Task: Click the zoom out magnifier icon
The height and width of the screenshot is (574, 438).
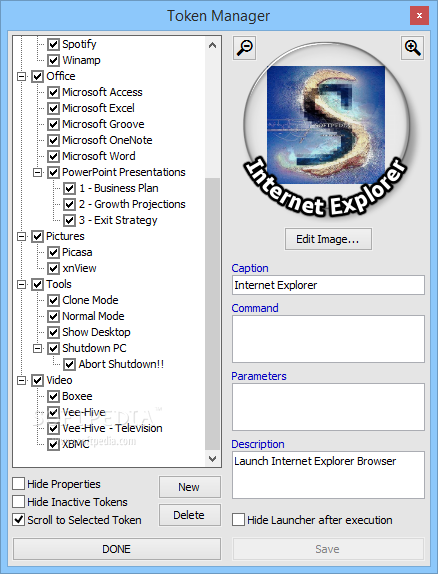Action: (244, 48)
